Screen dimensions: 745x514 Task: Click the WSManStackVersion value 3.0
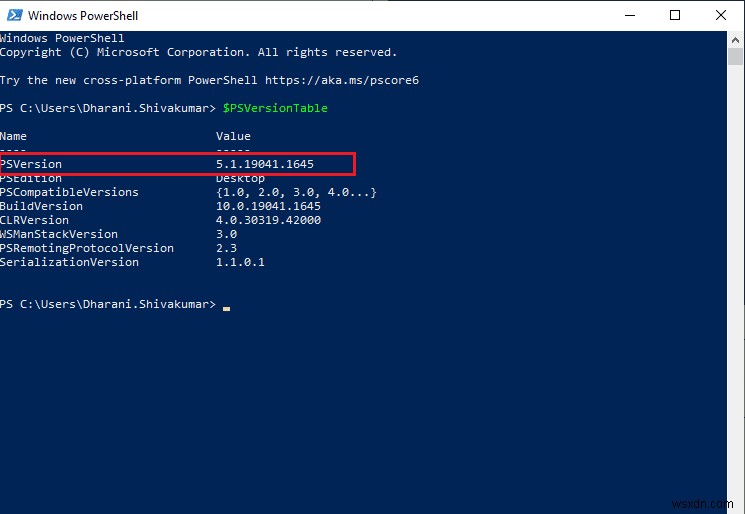coord(226,234)
